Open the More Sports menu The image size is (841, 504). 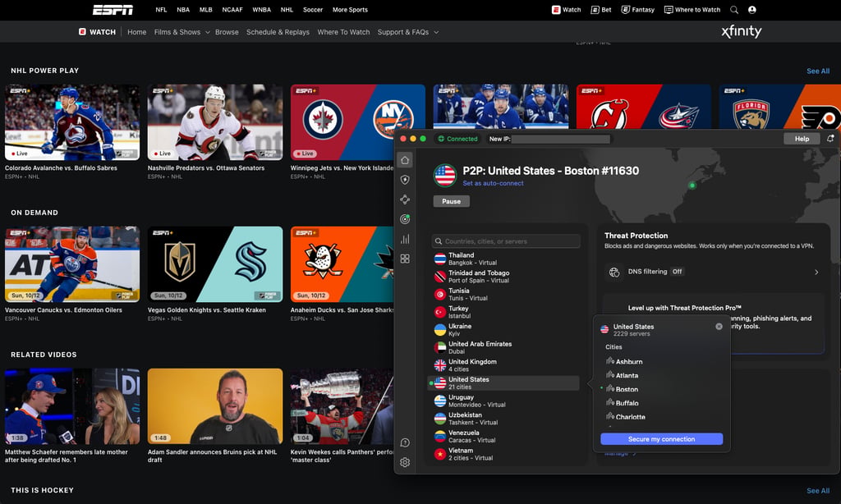(x=350, y=10)
